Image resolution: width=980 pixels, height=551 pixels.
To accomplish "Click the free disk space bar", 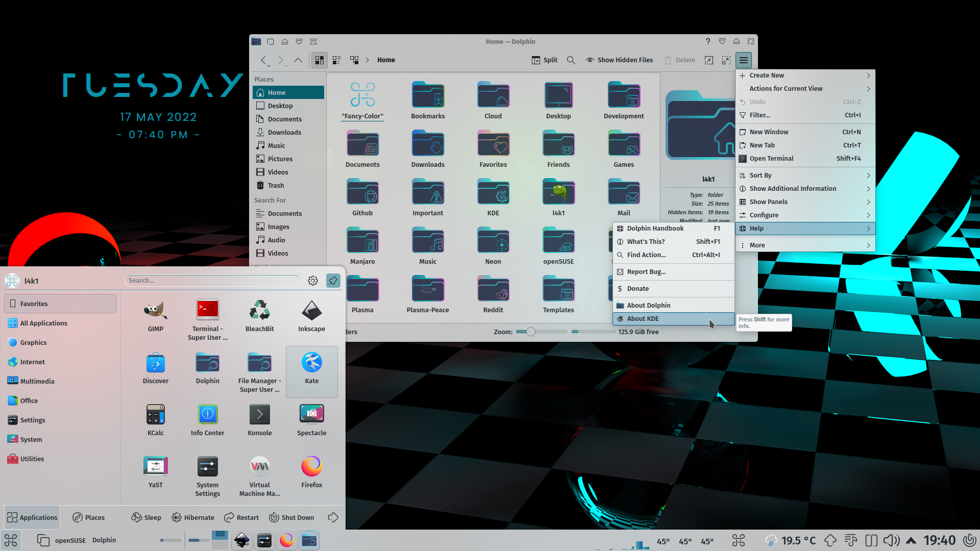I will 593,332.
